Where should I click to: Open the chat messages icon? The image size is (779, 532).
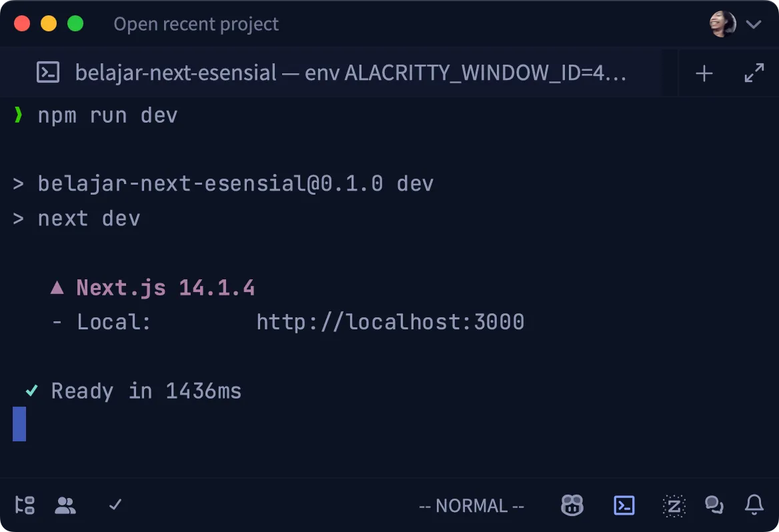point(714,505)
